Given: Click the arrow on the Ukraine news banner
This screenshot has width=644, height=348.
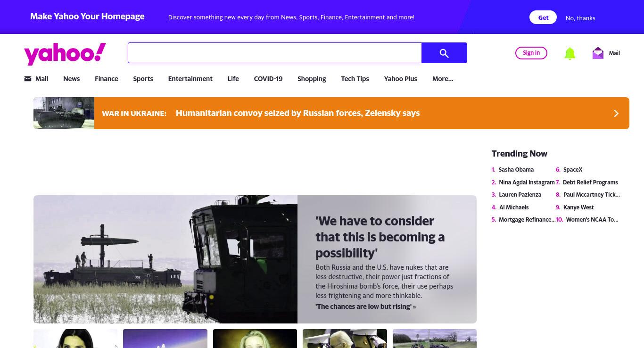Looking at the screenshot, I should tap(616, 113).
